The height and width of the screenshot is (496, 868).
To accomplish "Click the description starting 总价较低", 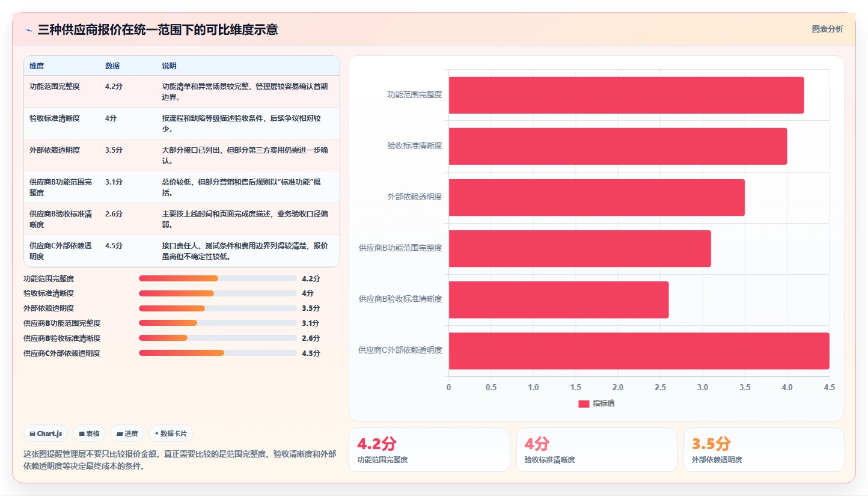I will (241, 187).
